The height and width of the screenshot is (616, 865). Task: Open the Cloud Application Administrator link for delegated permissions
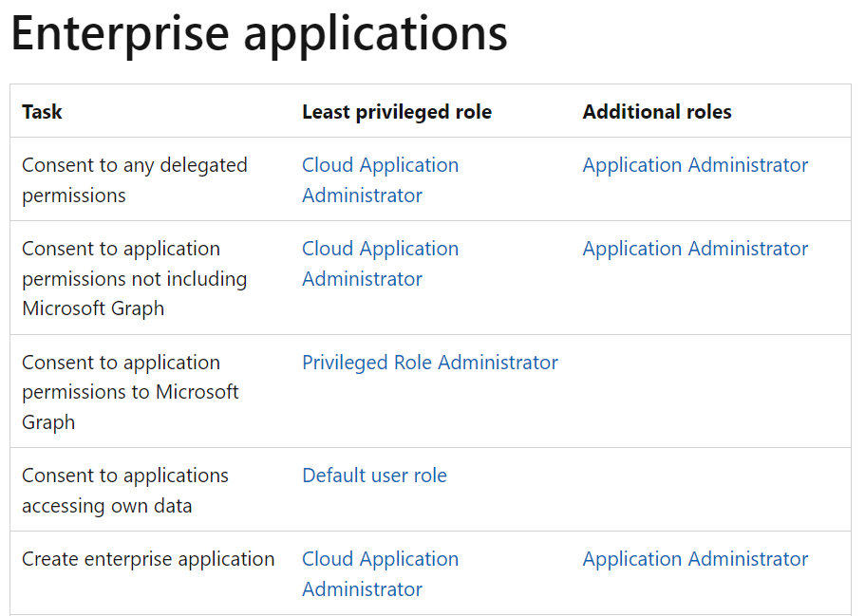pyautogui.click(x=380, y=179)
